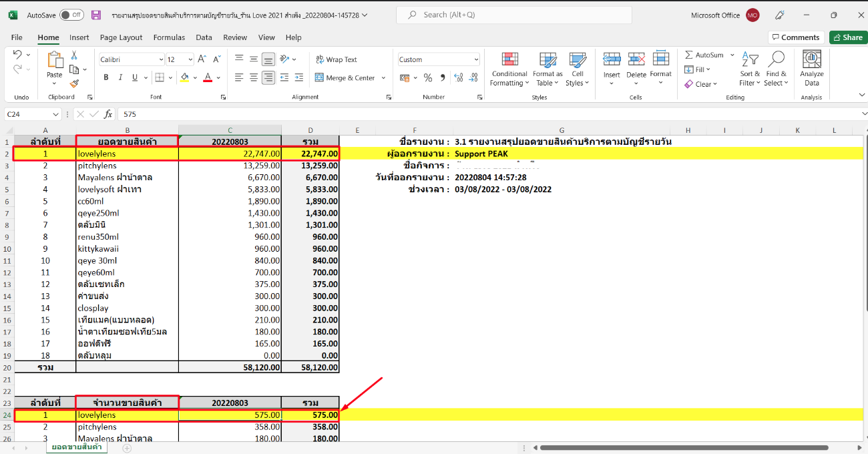Launch Analyze Data
868x454 pixels.
pos(812,69)
